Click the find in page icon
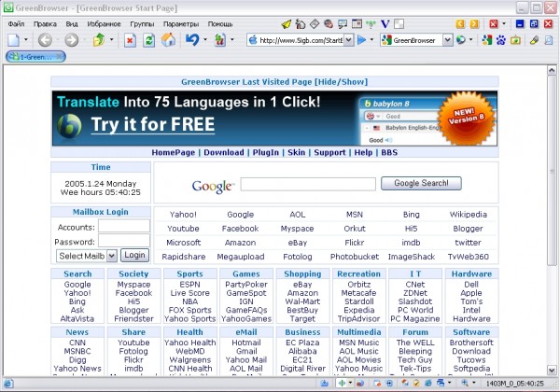Screen dimensions: 560x392 549,40
